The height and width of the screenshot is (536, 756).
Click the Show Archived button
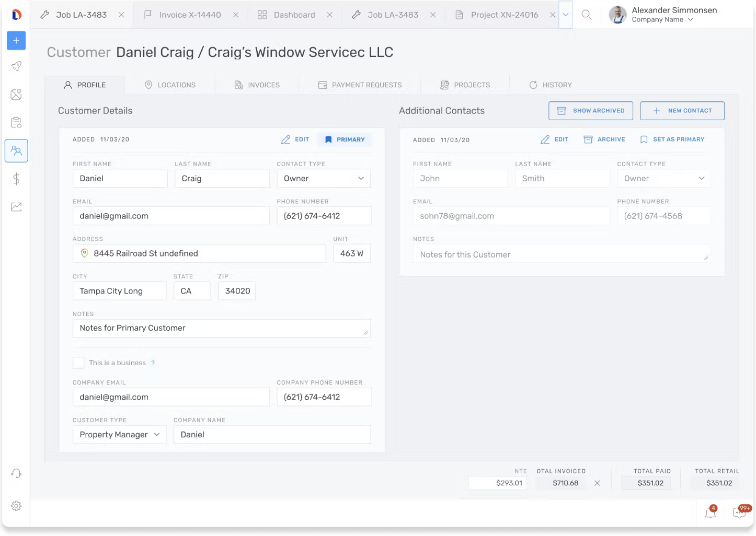[x=591, y=111]
